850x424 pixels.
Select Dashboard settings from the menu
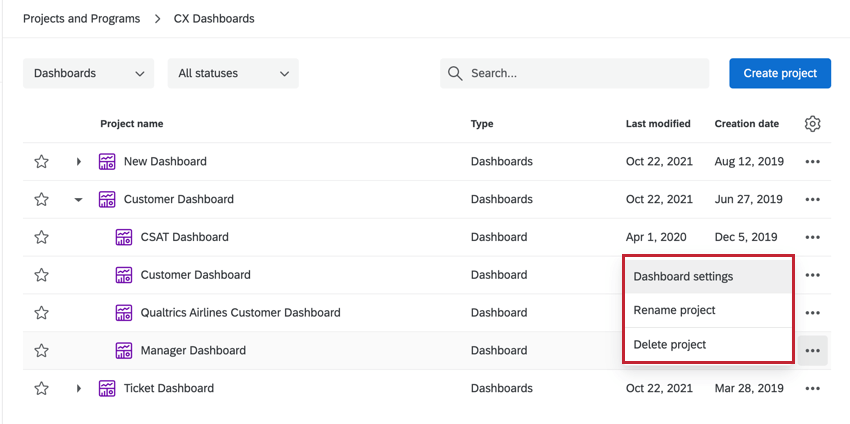point(683,276)
